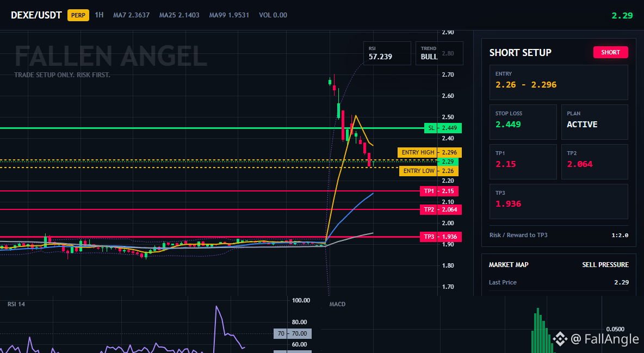Click the DEXE/USDT pair title
The height and width of the screenshot is (353, 644).
(36, 15)
